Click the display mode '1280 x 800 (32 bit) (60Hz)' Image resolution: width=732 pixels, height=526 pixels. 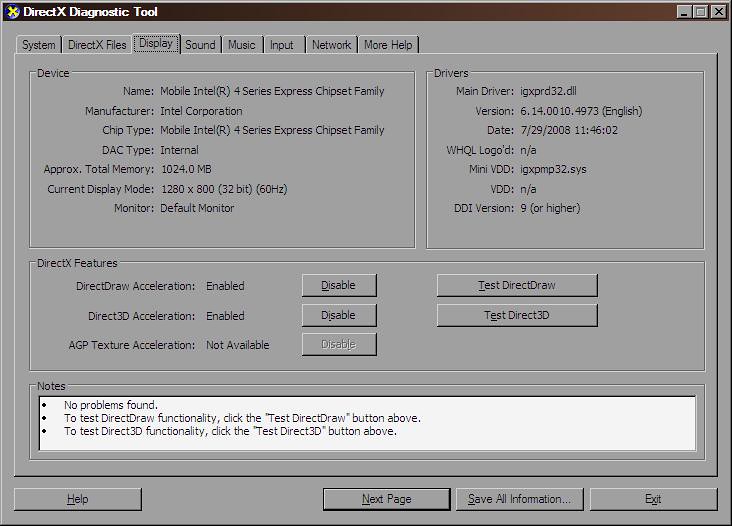[x=224, y=189]
